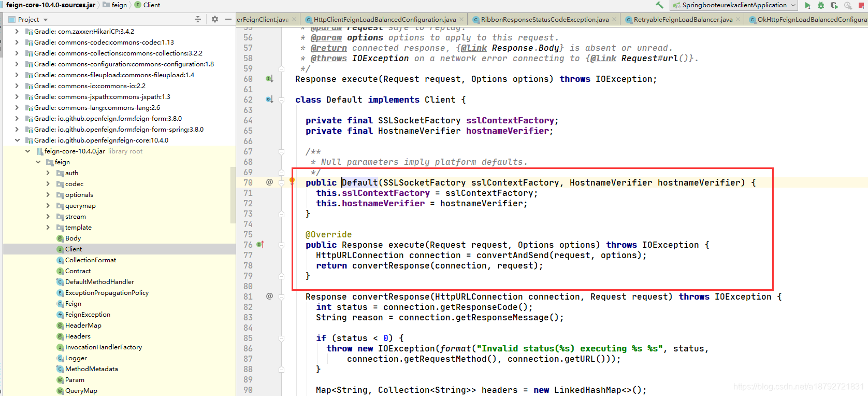Image resolution: width=868 pixels, height=396 pixels.
Task: Click the feign breadcrumb in the navigation bar
Action: pyautogui.click(x=115, y=5)
